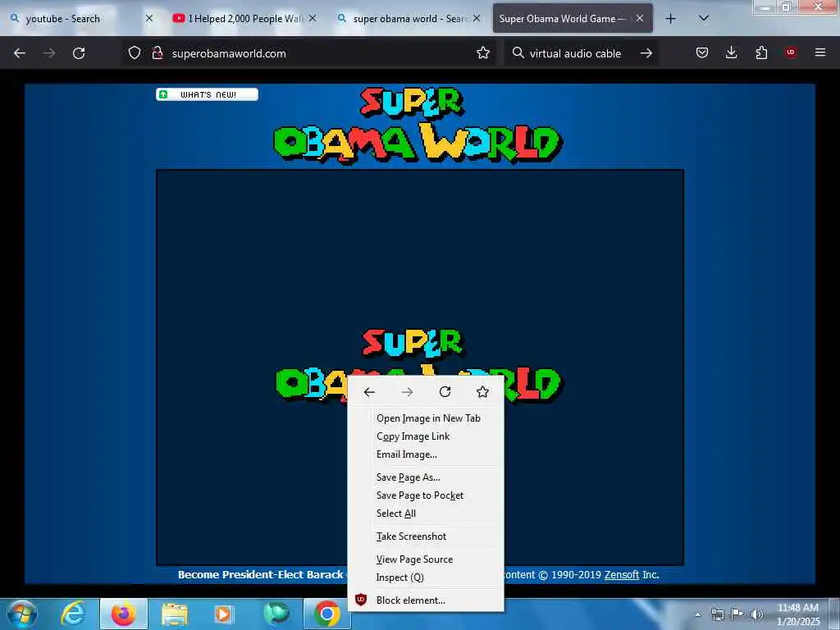Reload the page from the toolbar

[x=79, y=53]
